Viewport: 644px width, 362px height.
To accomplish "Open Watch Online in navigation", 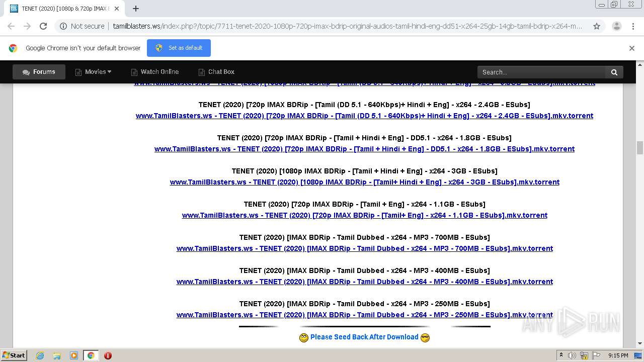I will [x=155, y=72].
